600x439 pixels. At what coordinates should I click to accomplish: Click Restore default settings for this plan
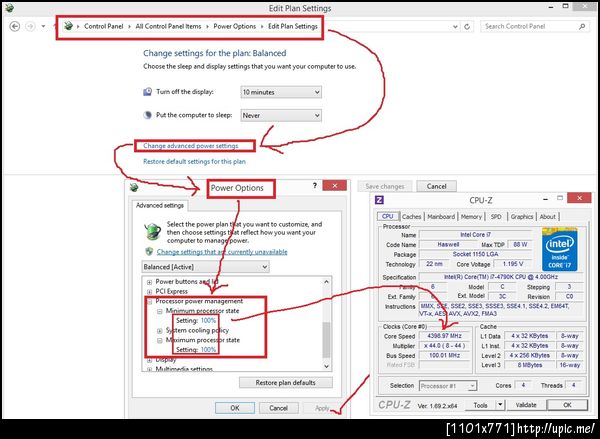(194, 162)
